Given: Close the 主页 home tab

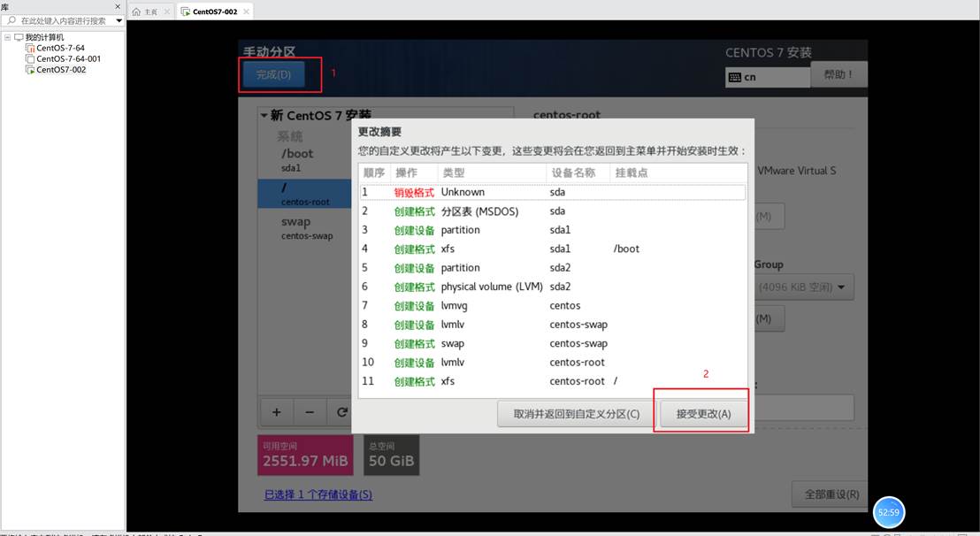Looking at the screenshot, I should point(167,11).
